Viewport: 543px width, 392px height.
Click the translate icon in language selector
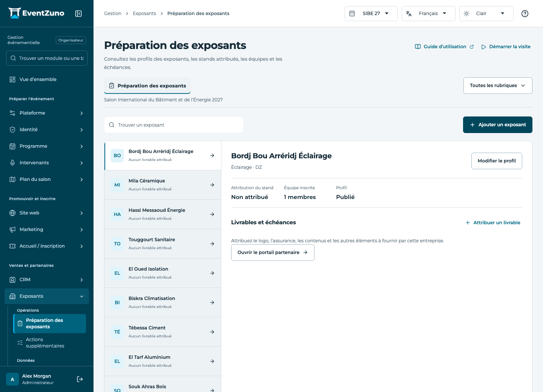(x=409, y=14)
